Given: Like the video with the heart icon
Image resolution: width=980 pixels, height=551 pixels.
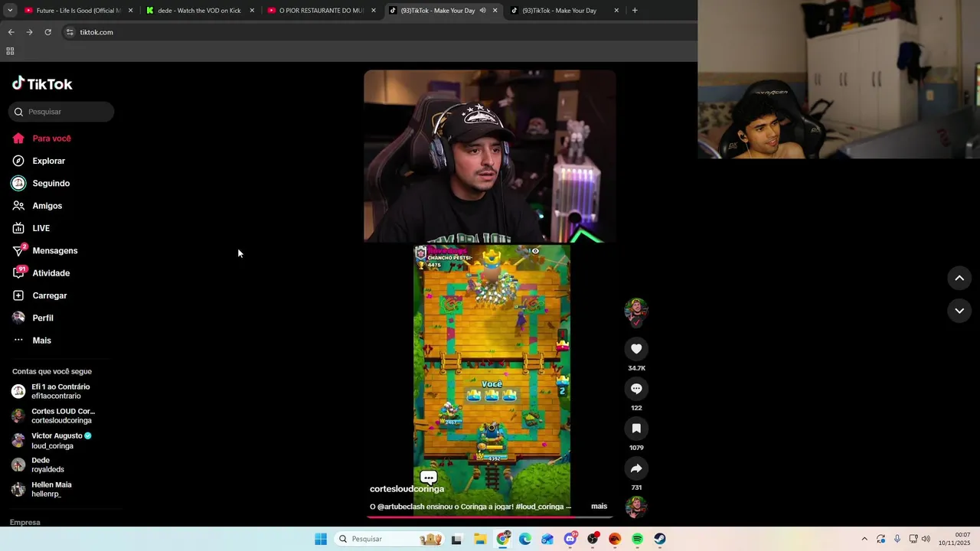Looking at the screenshot, I should [x=636, y=349].
